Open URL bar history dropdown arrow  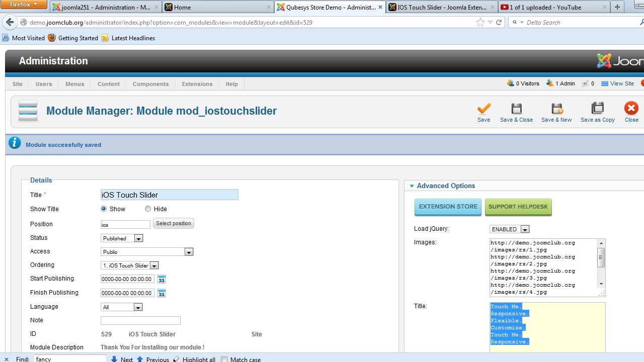click(x=490, y=22)
